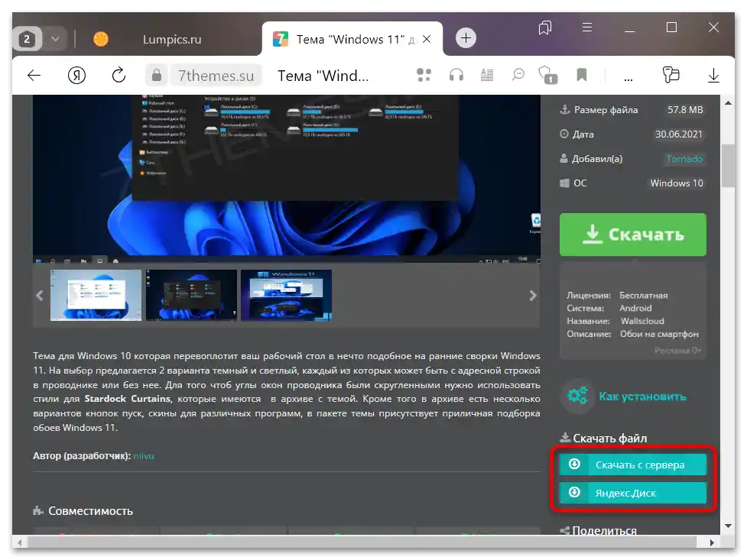Click the 'Поделиться' heading
The height and width of the screenshot is (560, 747).
(604, 530)
